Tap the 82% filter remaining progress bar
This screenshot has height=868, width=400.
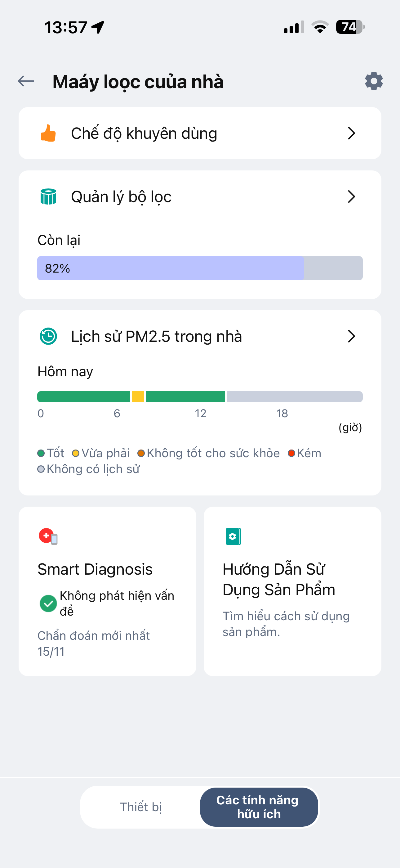200,268
